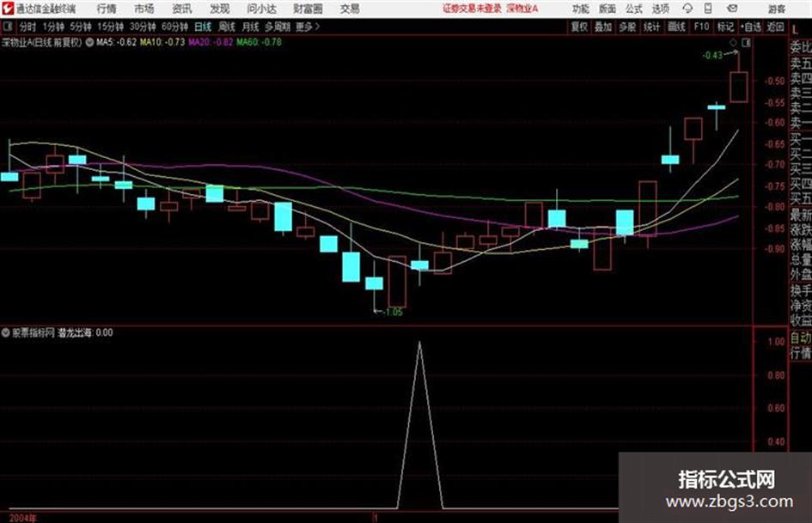Viewport: 812px width, 523px height.
Task: Click the 多股 multi-stock button
Action: (627, 27)
